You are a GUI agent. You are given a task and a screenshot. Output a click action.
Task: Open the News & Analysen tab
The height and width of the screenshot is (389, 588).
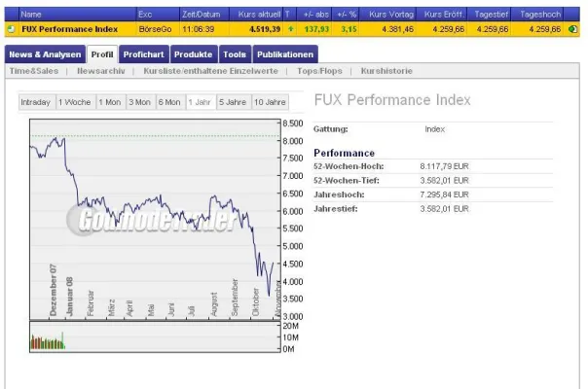pos(45,54)
